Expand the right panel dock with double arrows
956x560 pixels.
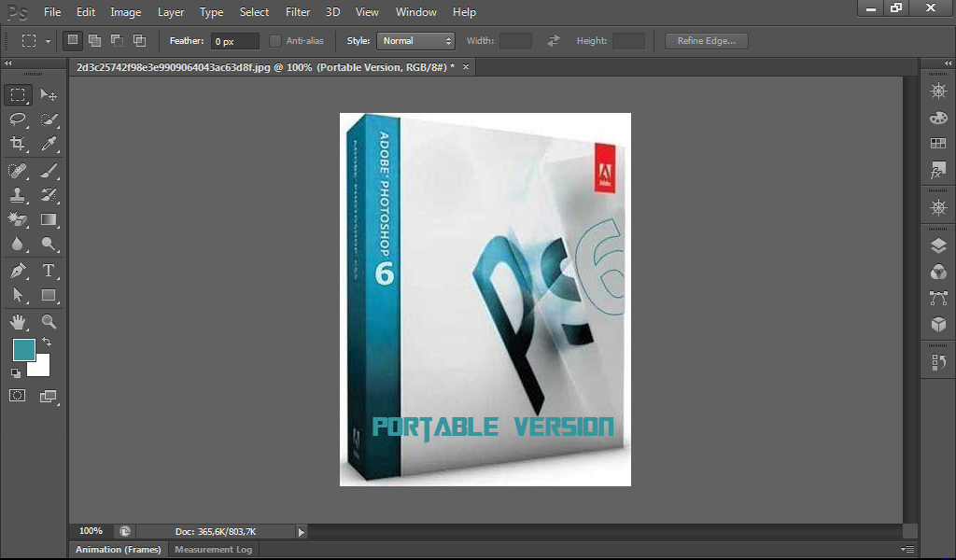click(x=949, y=63)
